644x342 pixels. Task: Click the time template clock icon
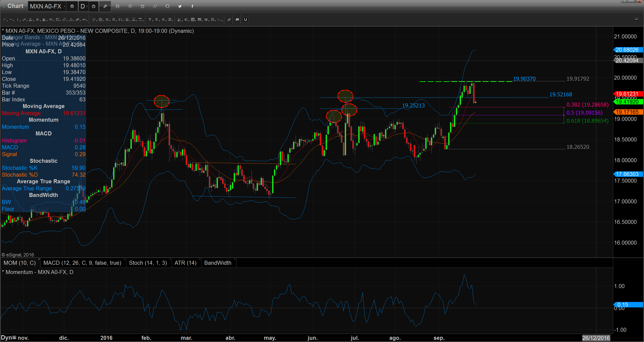[x=94, y=6]
